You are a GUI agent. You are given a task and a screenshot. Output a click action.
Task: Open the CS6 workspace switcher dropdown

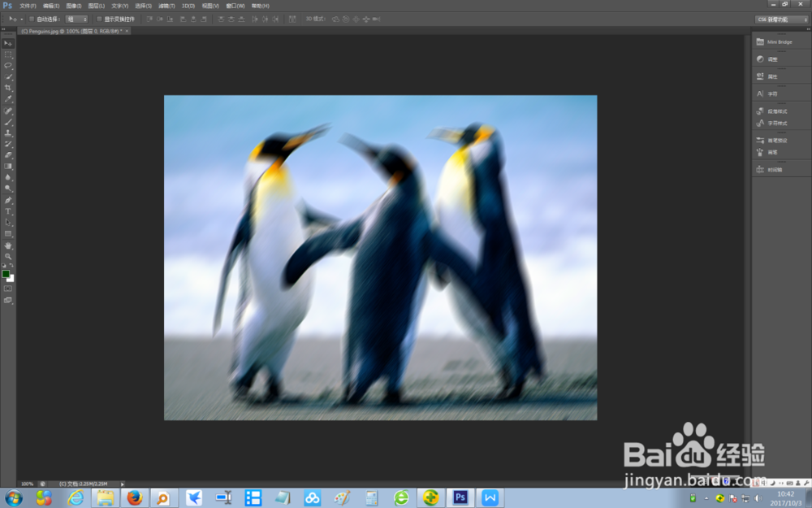tap(781, 20)
